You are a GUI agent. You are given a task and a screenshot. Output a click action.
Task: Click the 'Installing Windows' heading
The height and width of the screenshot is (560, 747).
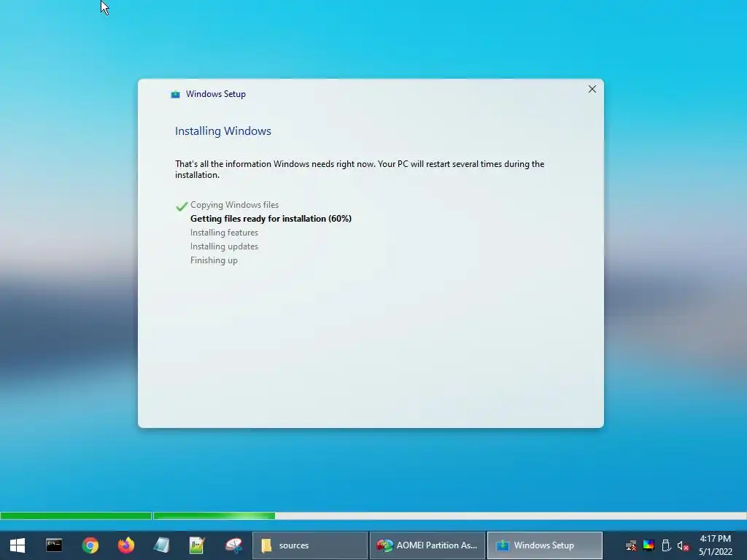tap(223, 131)
